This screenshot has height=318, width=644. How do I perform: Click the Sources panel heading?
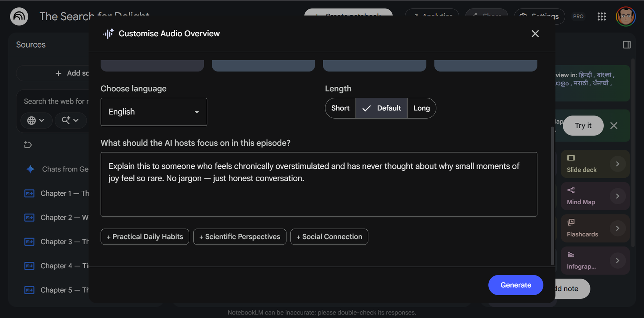(31, 45)
